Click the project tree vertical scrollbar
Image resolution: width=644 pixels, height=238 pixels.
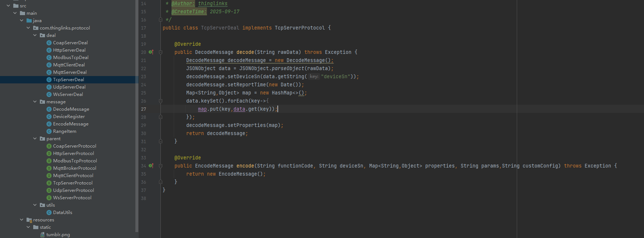pyautogui.click(x=137, y=111)
